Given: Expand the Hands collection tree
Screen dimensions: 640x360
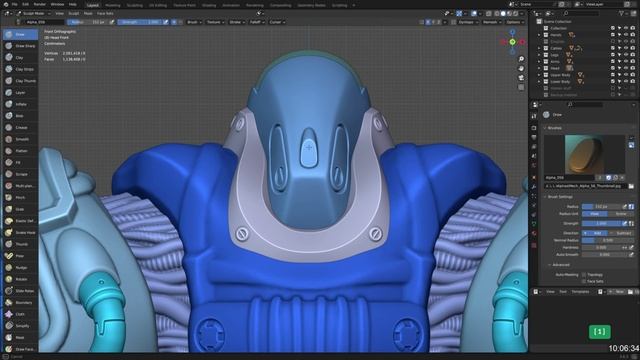Looking at the screenshot, I should (x=539, y=35).
